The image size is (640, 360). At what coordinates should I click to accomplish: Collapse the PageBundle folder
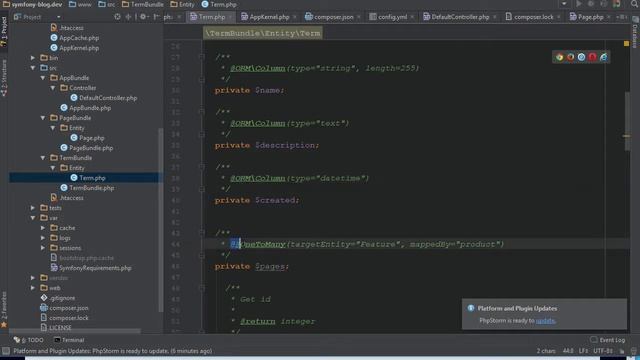tap(43, 118)
